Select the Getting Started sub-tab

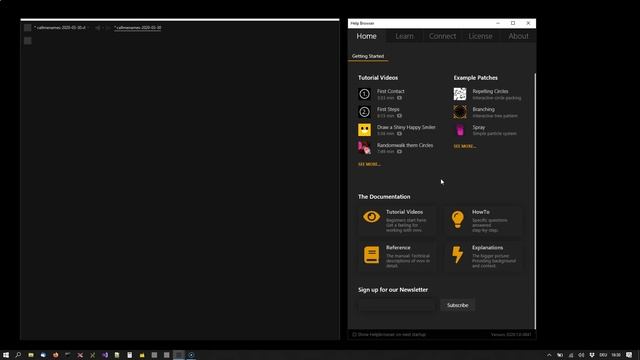tap(368, 56)
